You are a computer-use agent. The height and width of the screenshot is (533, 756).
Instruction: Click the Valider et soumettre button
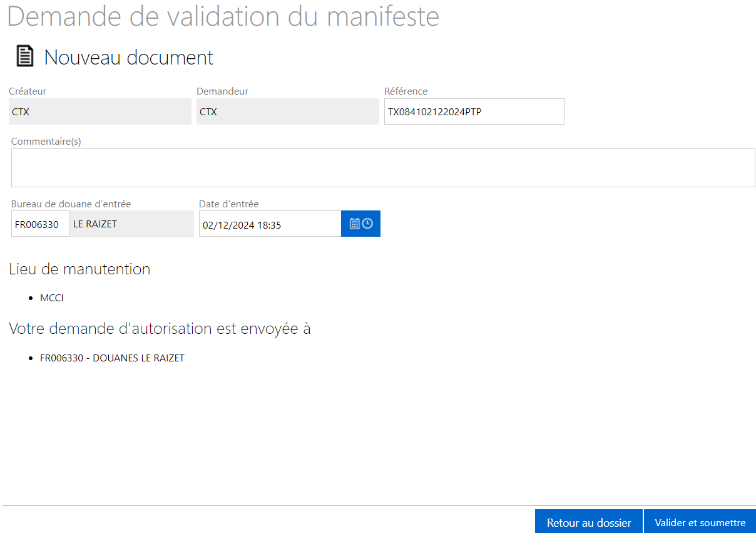pyautogui.click(x=700, y=522)
